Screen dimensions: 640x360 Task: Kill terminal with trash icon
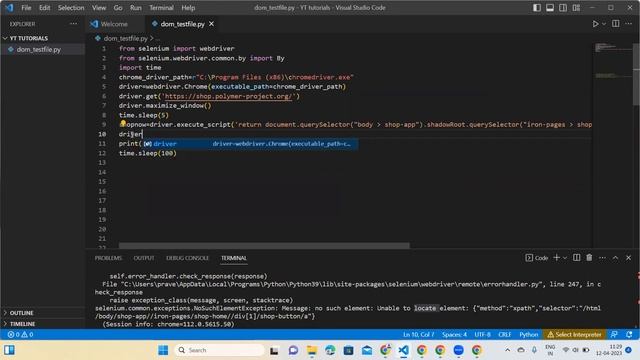589,258
